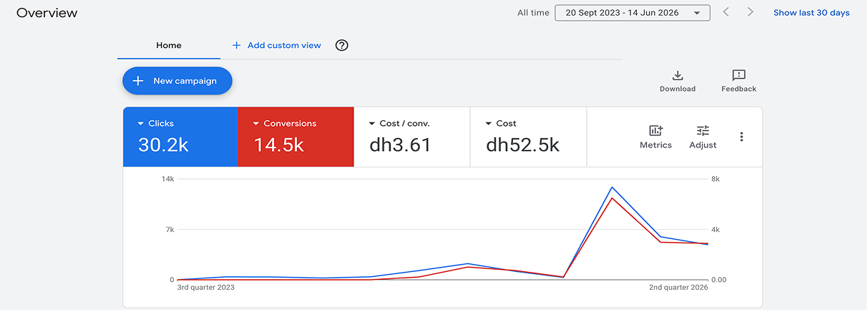The width and height of the screenshot is (868, 312).
Task: Switch to the Home tab
Action: click(x=169, y=46)
